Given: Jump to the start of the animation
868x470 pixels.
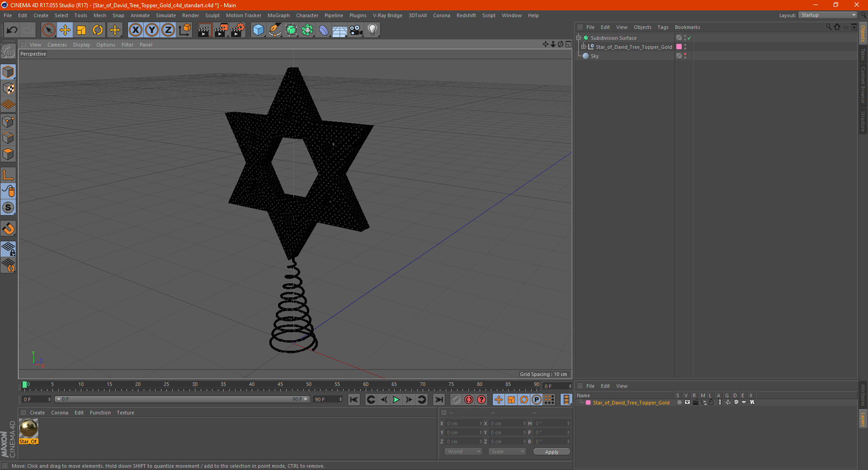Looking at the screenshot, I should pos(354,399).
